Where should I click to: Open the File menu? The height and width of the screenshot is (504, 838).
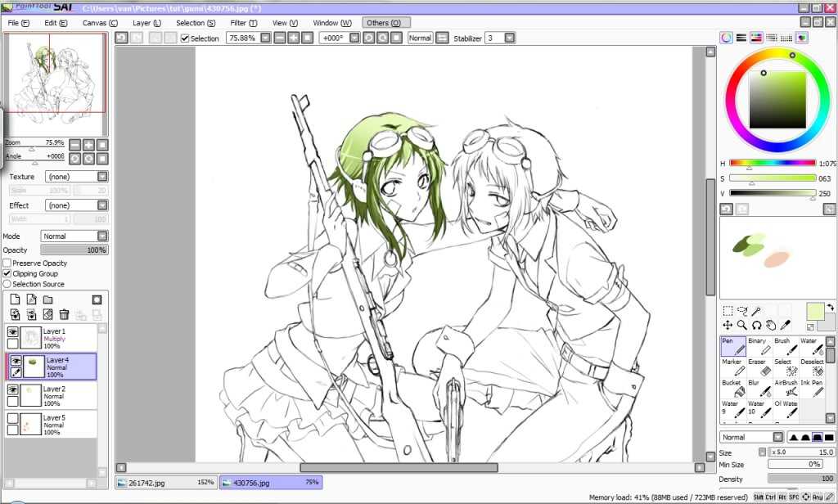click(x=19, y=23)
